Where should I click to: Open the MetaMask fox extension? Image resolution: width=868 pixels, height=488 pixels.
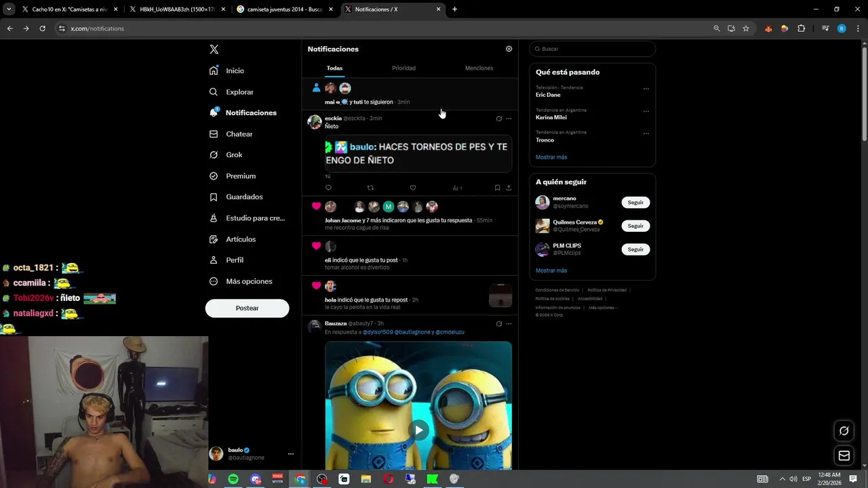(768, 28)
